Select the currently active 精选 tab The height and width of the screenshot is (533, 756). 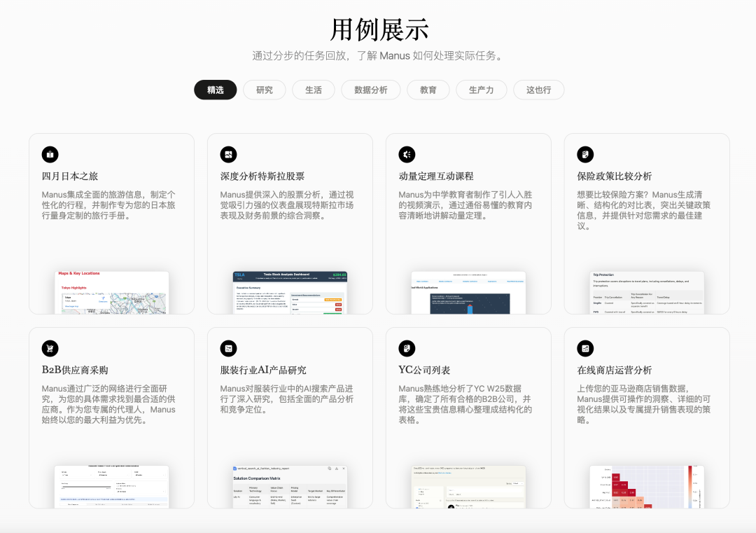tap(215, 90)
